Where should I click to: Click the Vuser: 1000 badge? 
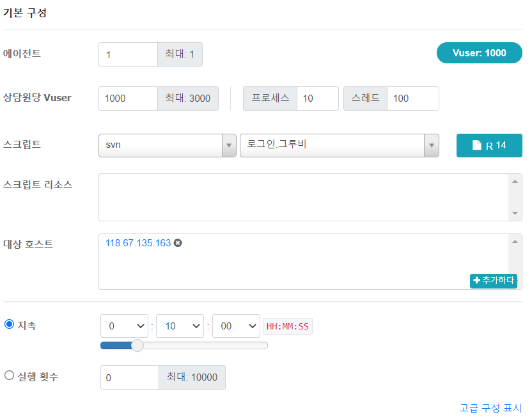479,52
